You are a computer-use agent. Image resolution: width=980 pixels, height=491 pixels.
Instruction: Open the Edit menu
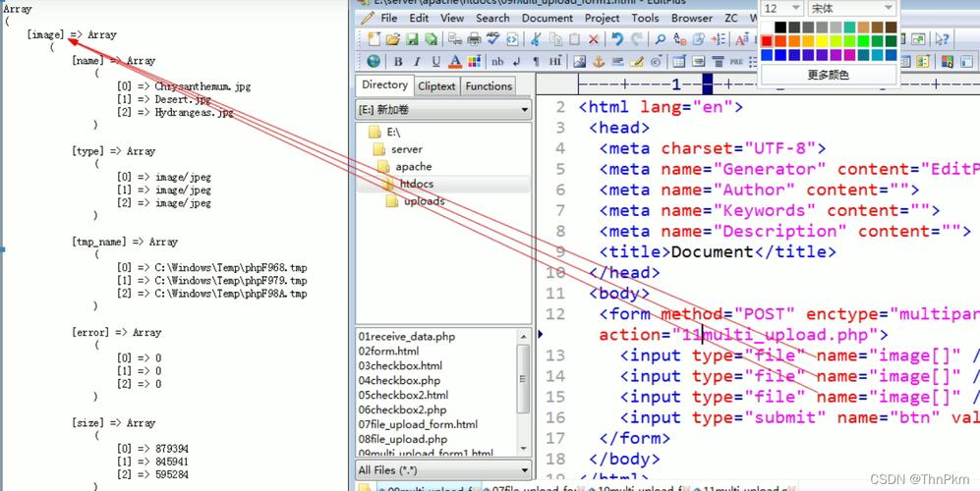coord(419,18)
